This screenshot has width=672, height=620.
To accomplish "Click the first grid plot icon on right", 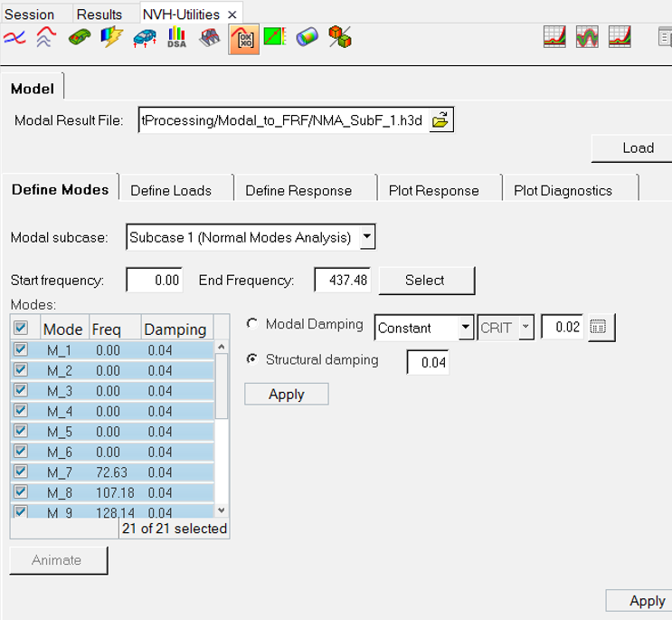I will (554, 37).
